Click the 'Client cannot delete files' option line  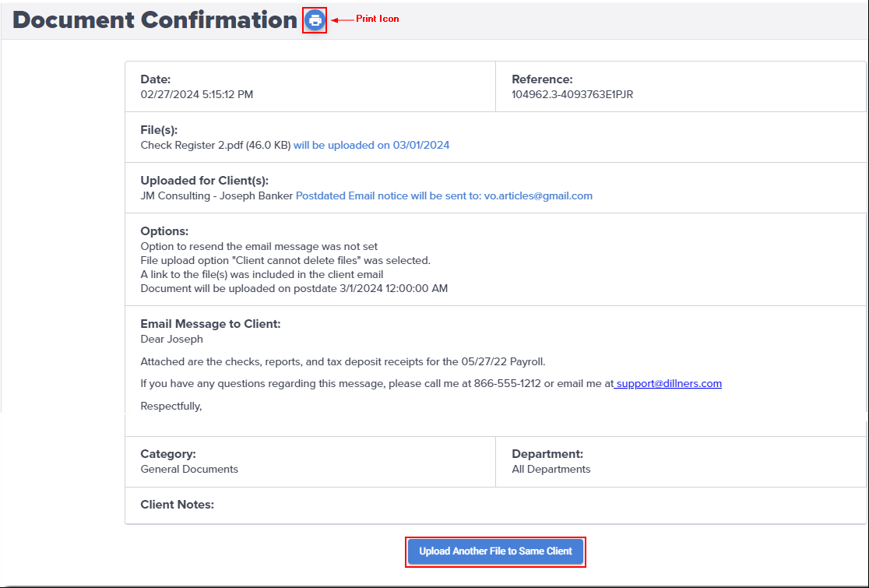286,260
